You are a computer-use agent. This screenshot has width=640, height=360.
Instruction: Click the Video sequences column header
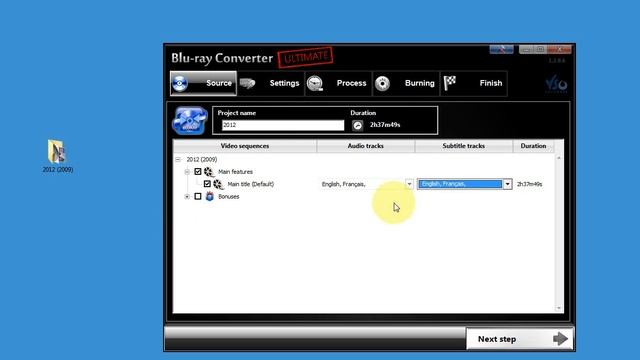(x=245, y=146)
